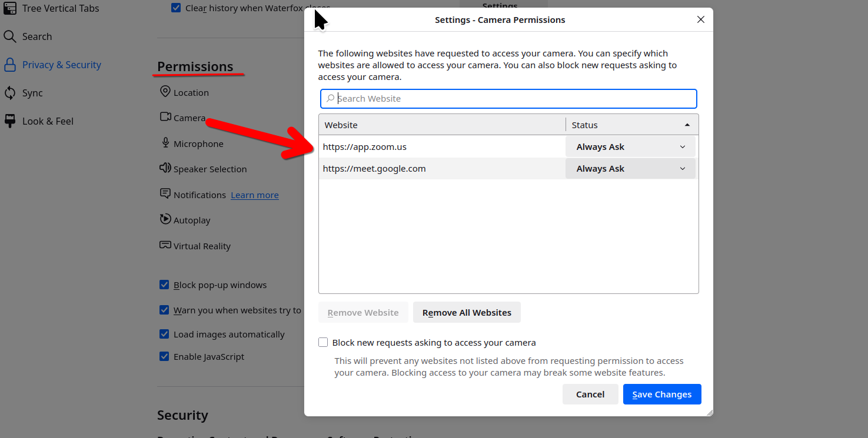Image resolution: width=868 pixels, height=438 pixels.
Task: Click the Look & Feel paintbrush icon
Action: (x=9, y=121)
